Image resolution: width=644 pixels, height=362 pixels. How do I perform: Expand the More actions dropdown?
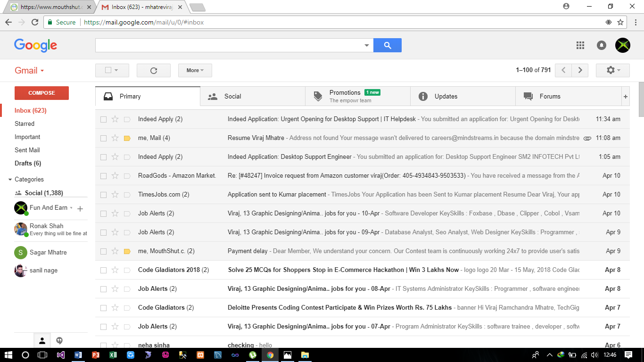click(195, 70)
